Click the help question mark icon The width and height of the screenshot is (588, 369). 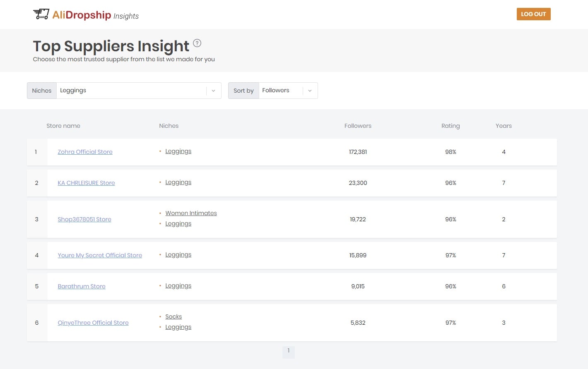pyautogui.click(x=197, y=43)
